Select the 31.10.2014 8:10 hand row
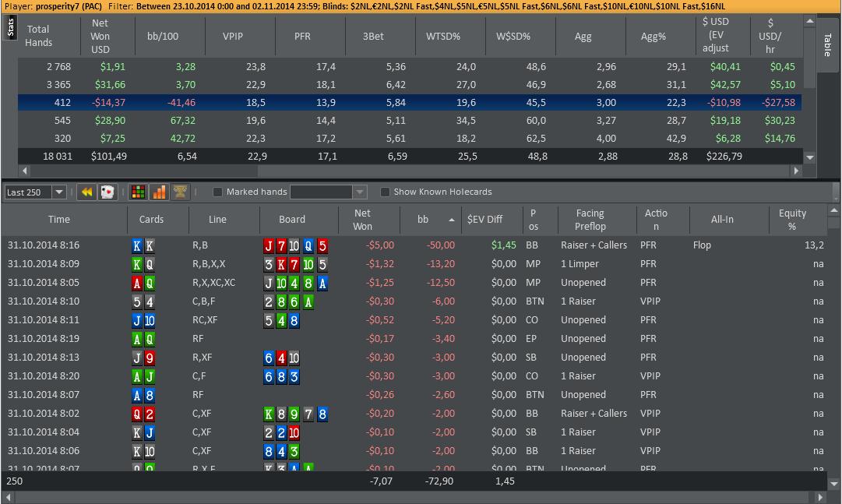Image resolution: width=842 pixels, height=504 pixels. [414, 301]
